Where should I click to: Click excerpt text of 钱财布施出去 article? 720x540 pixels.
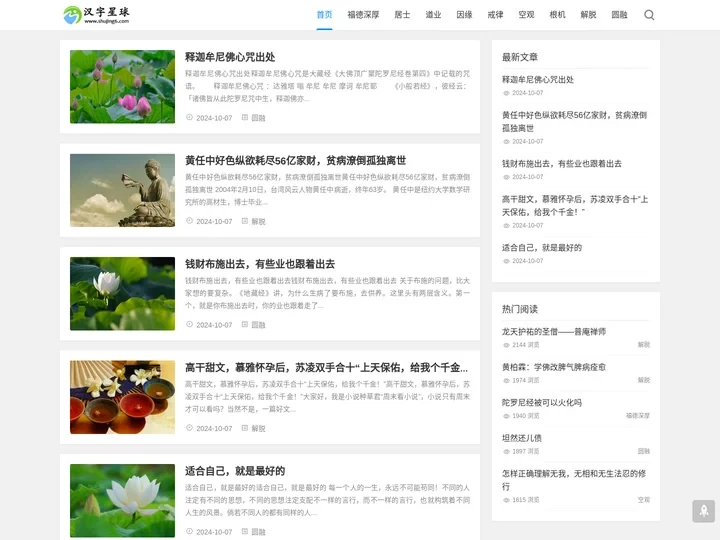327,293
